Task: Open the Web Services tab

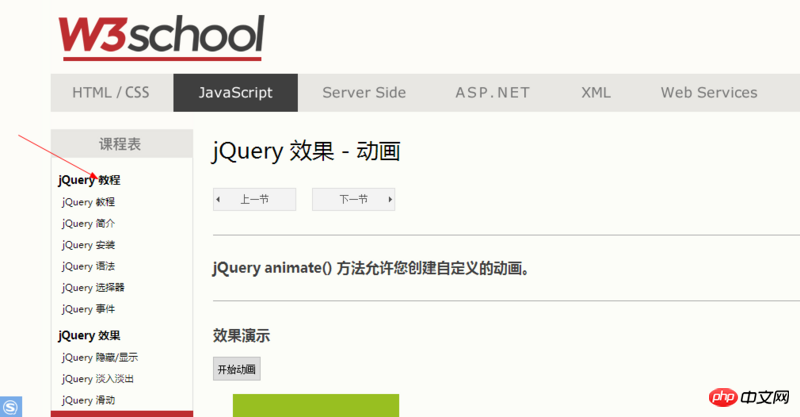Action: [709, 92]
